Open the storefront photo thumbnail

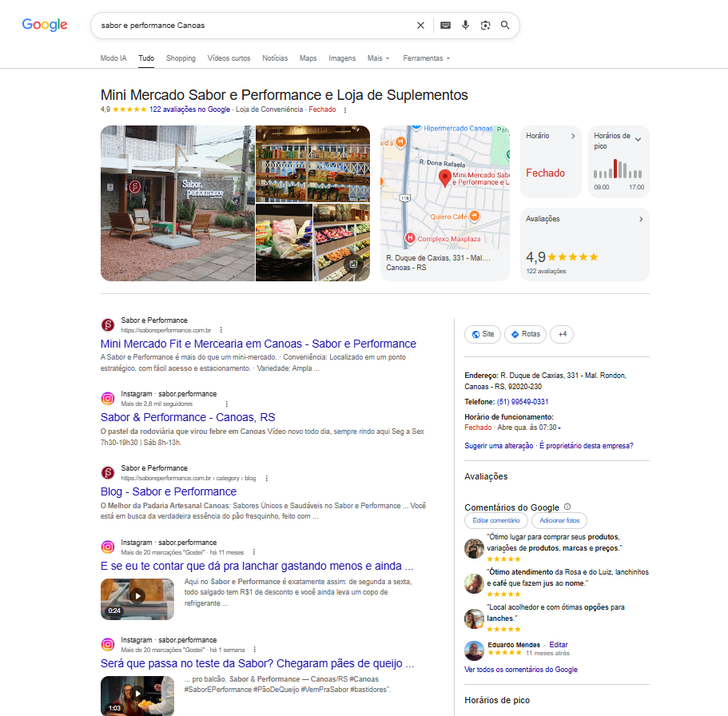pyautogui.click(x=177, y=204)
